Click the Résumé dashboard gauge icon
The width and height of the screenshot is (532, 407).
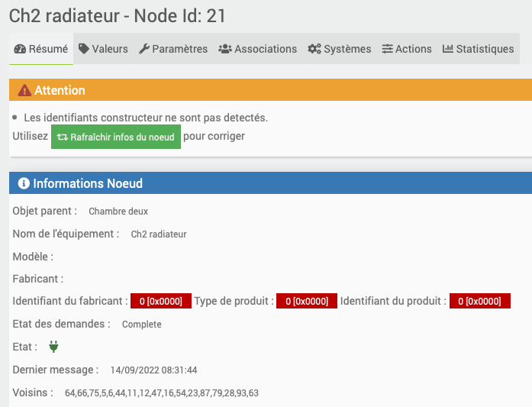coord(20,49)
